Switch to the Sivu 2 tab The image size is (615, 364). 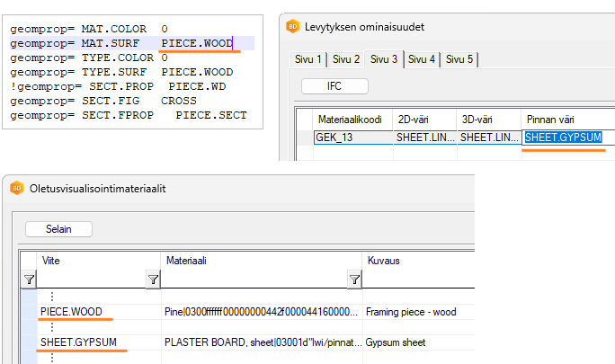[346, 59]
